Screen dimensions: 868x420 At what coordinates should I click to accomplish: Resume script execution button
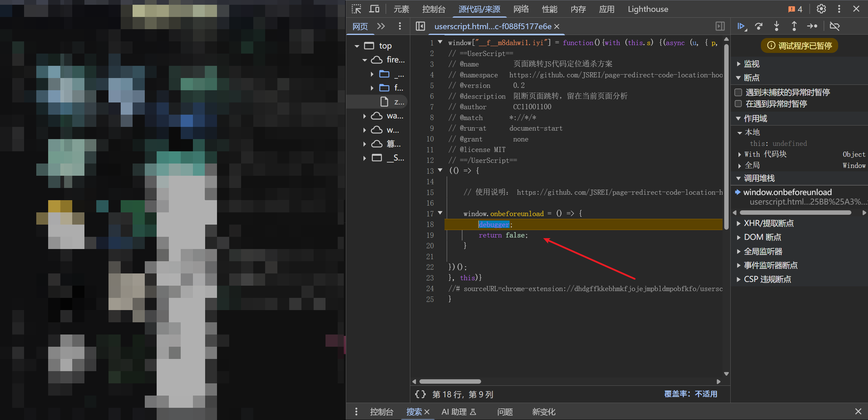point(741,26)
